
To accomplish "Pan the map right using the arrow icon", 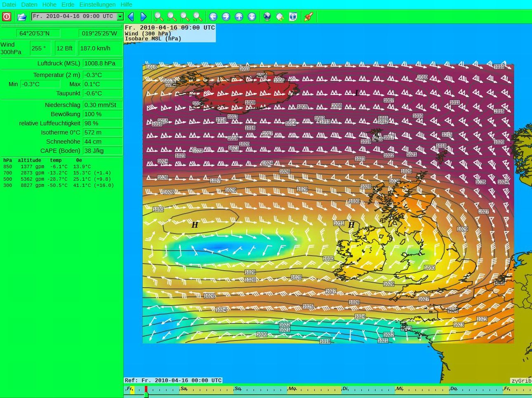I will click(226, 16).
